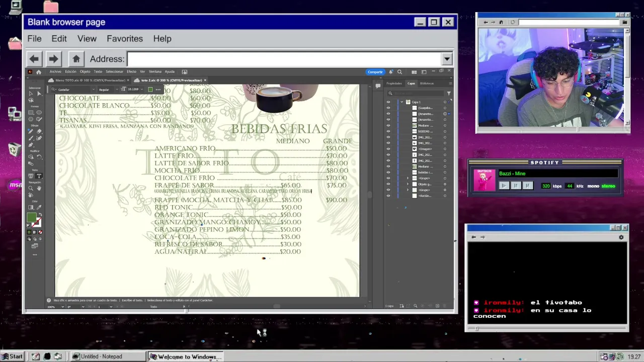
Task: Select the Rotate tool
Action: coord(39,157)
